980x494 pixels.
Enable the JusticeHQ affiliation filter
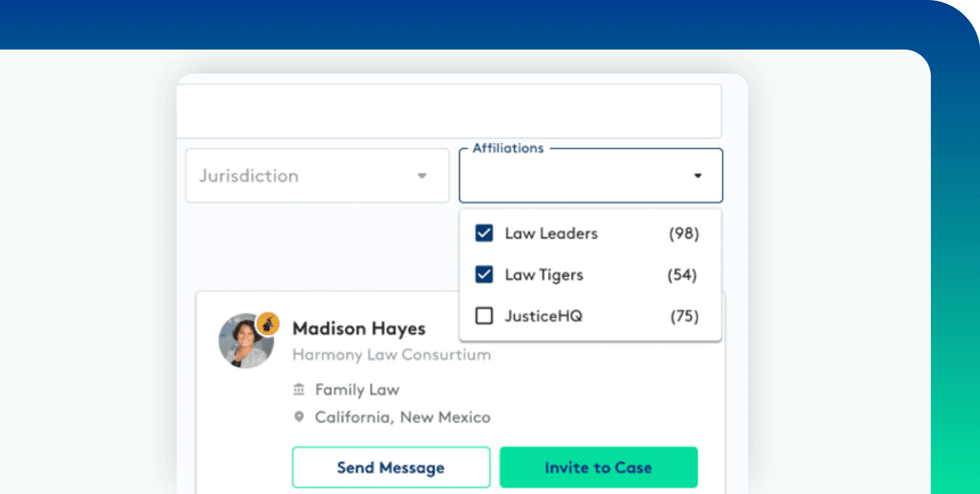pyautogui.click(x=484, y=316)
